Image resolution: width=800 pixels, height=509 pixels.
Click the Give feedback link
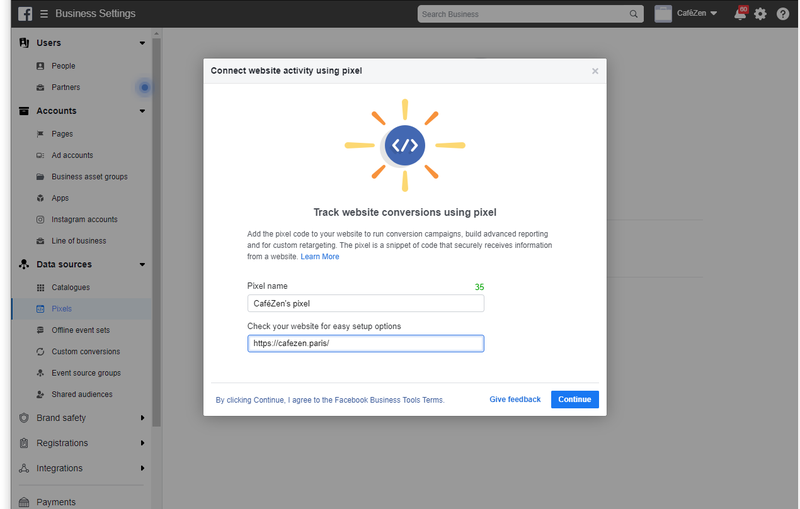tap(515, 399)
